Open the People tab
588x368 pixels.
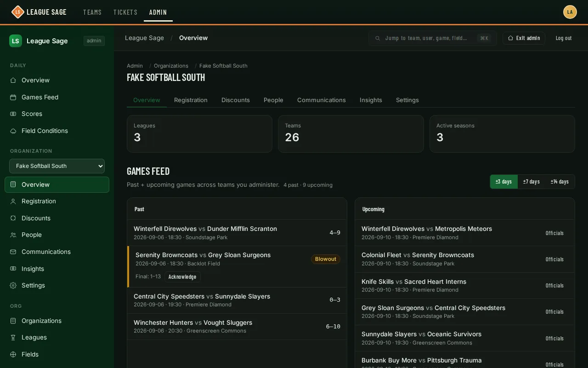pyautogui.click(x=273, y=100)
